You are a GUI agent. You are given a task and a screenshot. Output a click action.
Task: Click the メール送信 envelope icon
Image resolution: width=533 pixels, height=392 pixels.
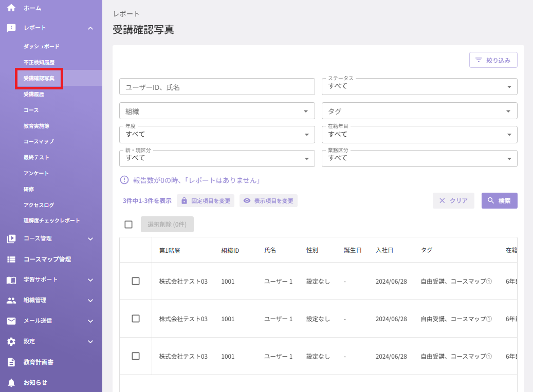pos(11,321)
